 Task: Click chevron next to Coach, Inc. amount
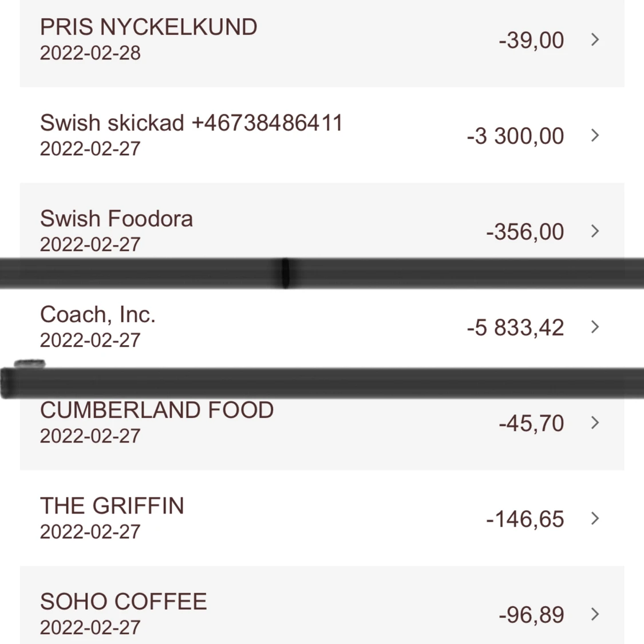tap(595, 327)
